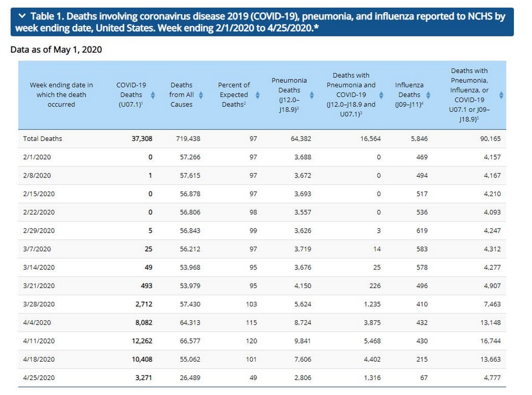
Task: Sort by COVID-19 Deaths column arrows
Action: click(x=153, y=95)
